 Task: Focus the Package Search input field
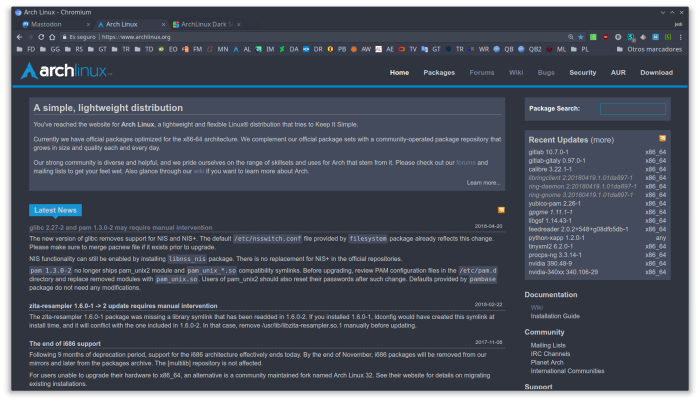tap(633, 109)
